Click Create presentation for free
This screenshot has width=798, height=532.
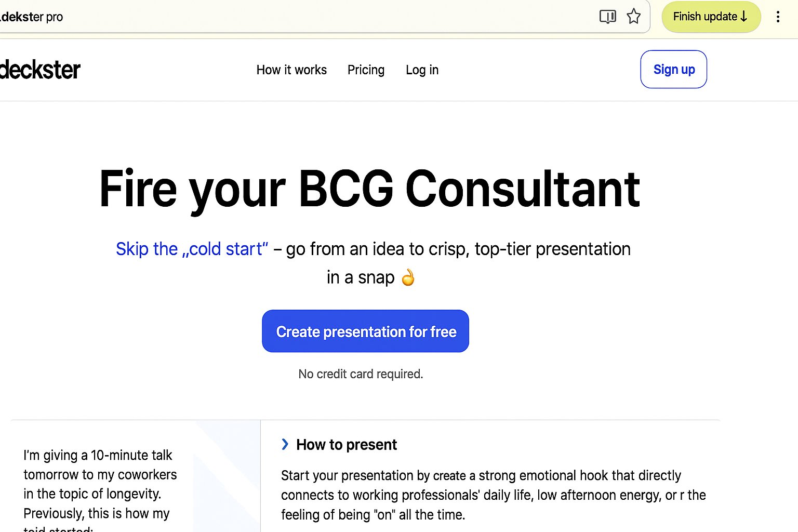[366, 331]
